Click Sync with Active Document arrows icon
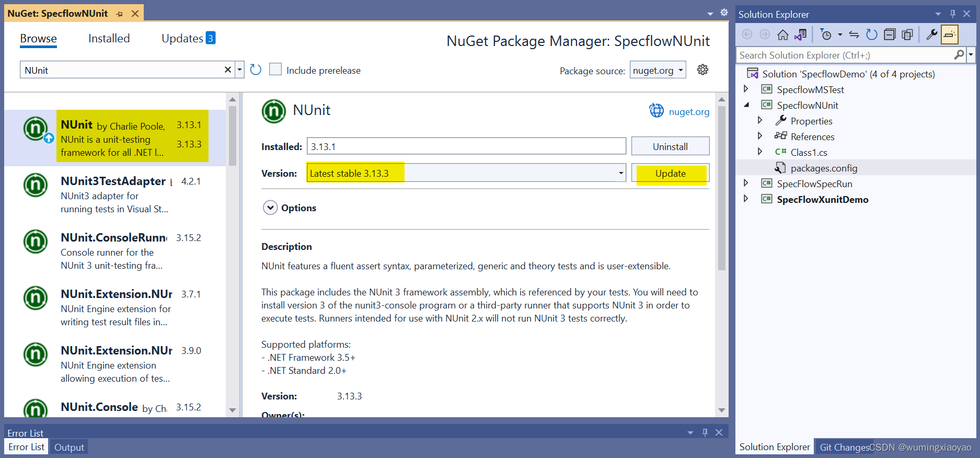The image size is (980, 458). click(854, 35)
